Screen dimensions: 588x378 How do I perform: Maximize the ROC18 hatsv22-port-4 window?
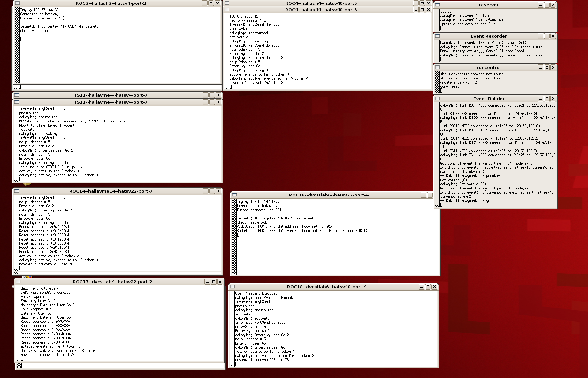(430, 195)
